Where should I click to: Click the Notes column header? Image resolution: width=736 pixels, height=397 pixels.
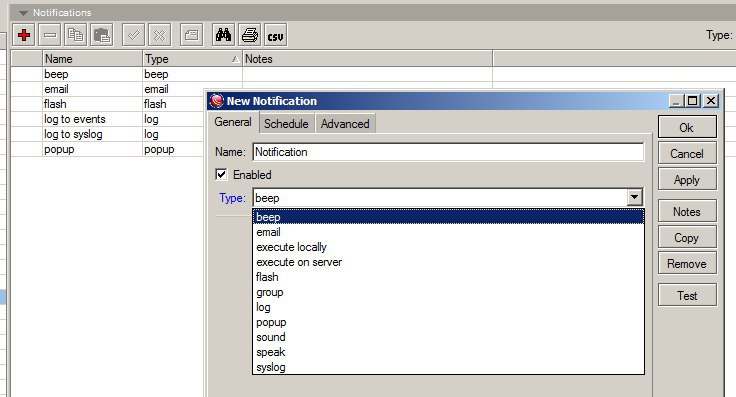click(368, 59)
